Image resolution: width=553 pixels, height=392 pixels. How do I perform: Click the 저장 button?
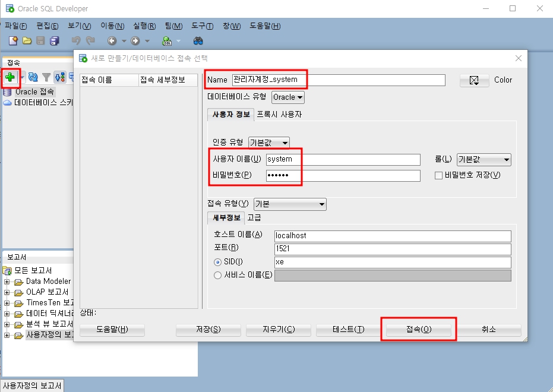208,330
